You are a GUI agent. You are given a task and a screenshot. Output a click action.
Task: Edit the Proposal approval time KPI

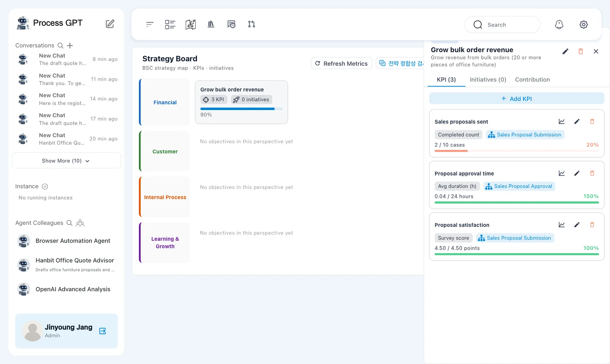pos(577,173)
